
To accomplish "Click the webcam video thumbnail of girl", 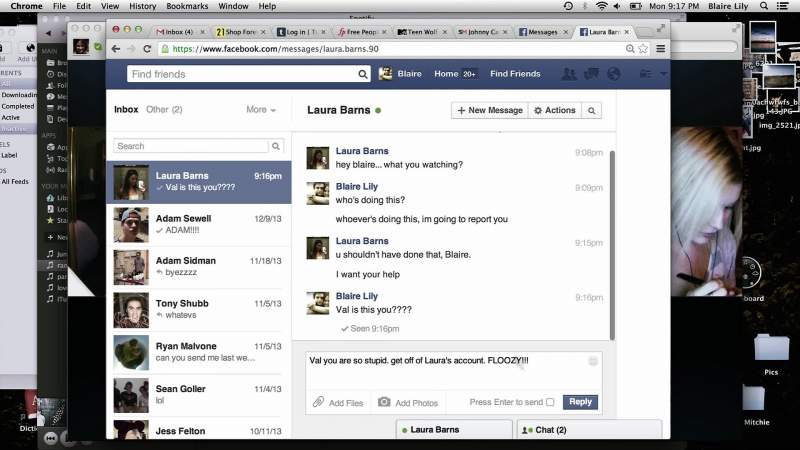I will click(707, 212).
